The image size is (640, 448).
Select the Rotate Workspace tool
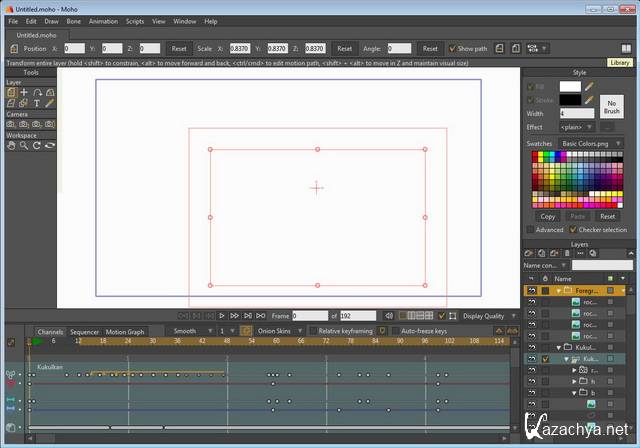[36, 145]
